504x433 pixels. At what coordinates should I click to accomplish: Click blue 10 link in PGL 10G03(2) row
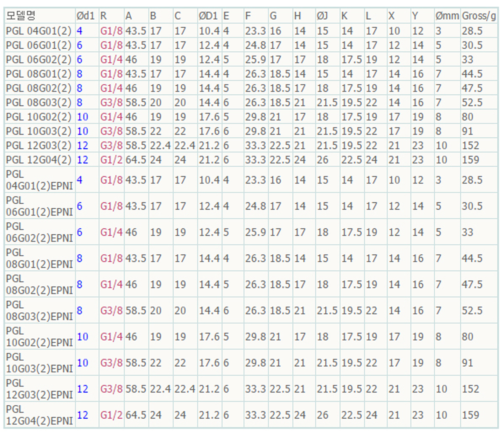click(x=82, y=131)
